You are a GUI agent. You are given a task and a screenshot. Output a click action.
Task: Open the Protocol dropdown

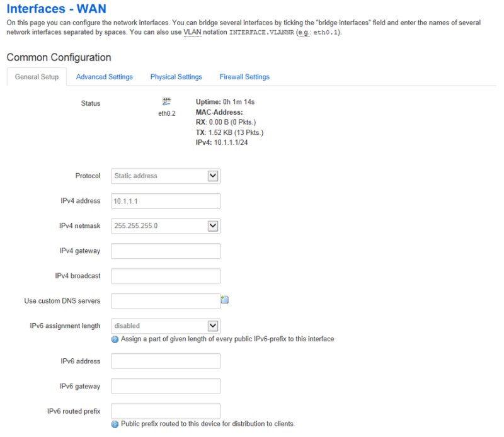click(x=165, y=176)
